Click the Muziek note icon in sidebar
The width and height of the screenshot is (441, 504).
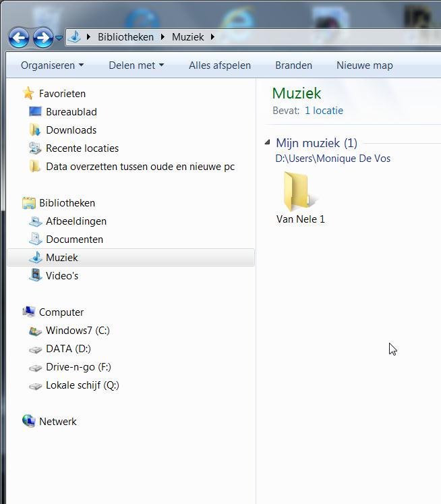(35, 257)
